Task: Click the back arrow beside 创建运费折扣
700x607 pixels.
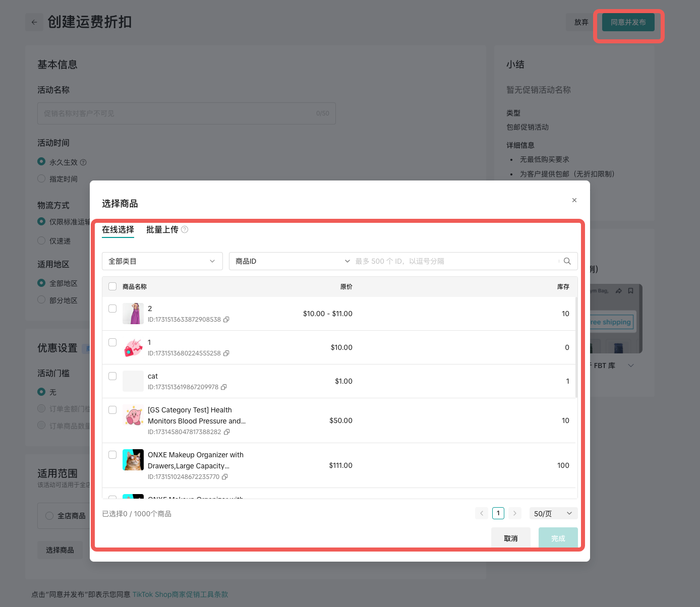Action: click(x=34, y=22)
